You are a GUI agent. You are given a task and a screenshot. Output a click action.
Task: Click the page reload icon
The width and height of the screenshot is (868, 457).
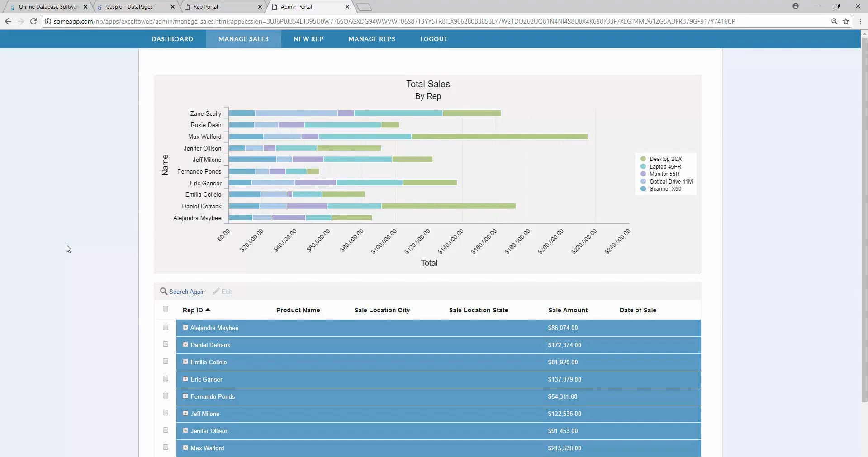[33, 21]
